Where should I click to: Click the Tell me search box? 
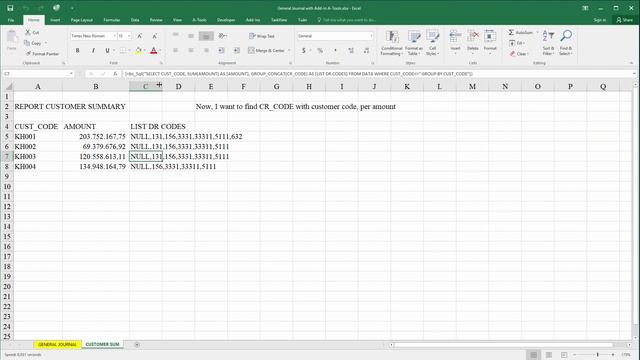click(x=347, y=20)
